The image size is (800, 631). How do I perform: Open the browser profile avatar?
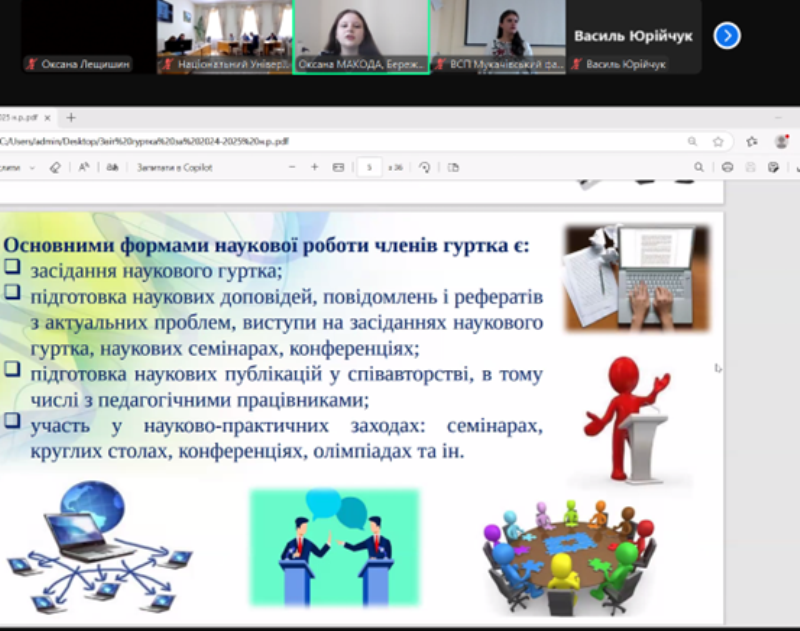(781, 142)
